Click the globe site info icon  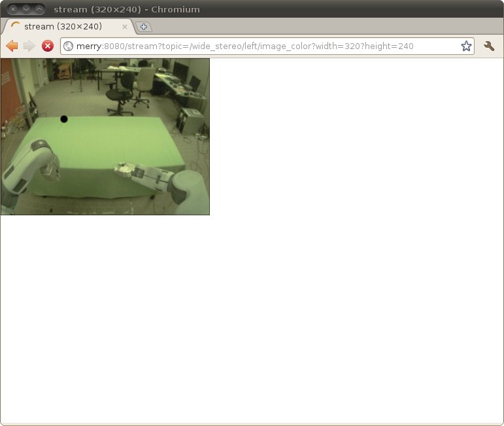coord(68,46)
